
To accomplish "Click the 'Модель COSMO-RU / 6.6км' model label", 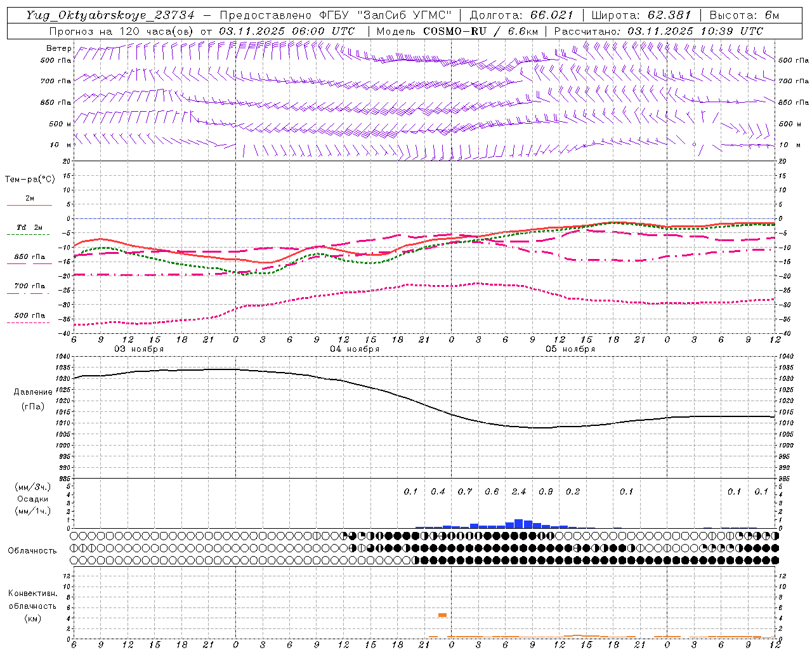I will [457, 31].
